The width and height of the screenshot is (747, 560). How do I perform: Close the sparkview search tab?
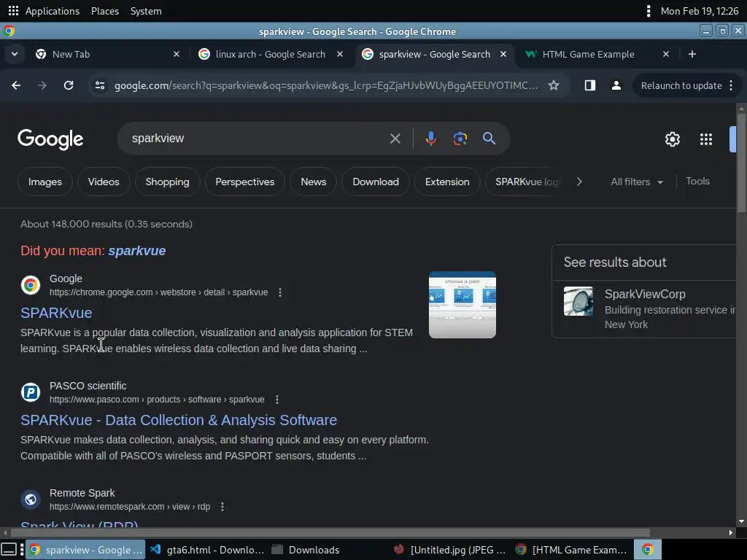[503, 54]
